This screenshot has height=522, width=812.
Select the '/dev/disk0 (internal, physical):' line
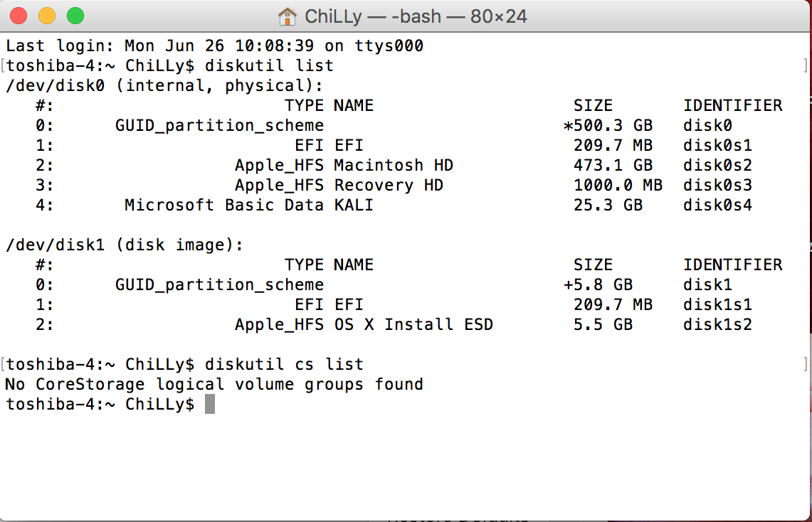[164, 85]
